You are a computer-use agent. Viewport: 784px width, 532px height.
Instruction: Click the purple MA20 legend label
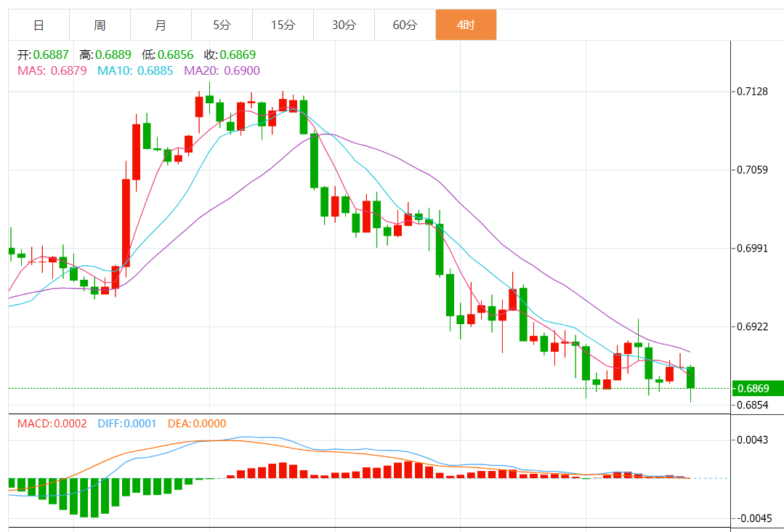(222, 70)
